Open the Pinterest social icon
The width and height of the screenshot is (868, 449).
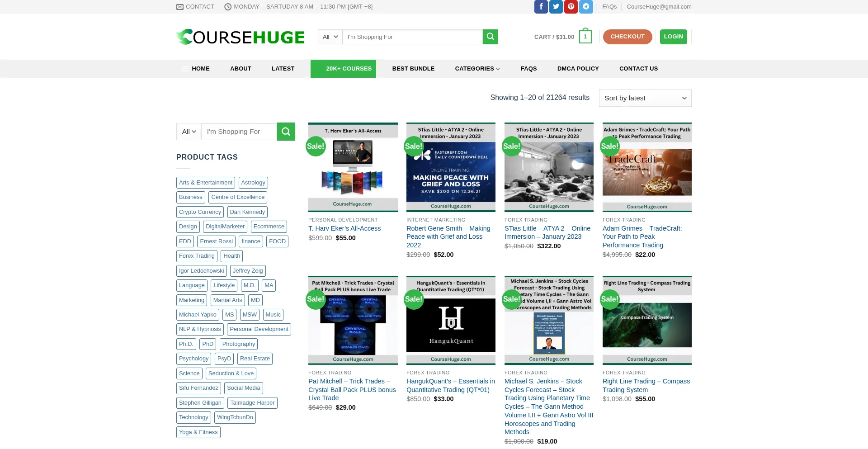(571, 7)
